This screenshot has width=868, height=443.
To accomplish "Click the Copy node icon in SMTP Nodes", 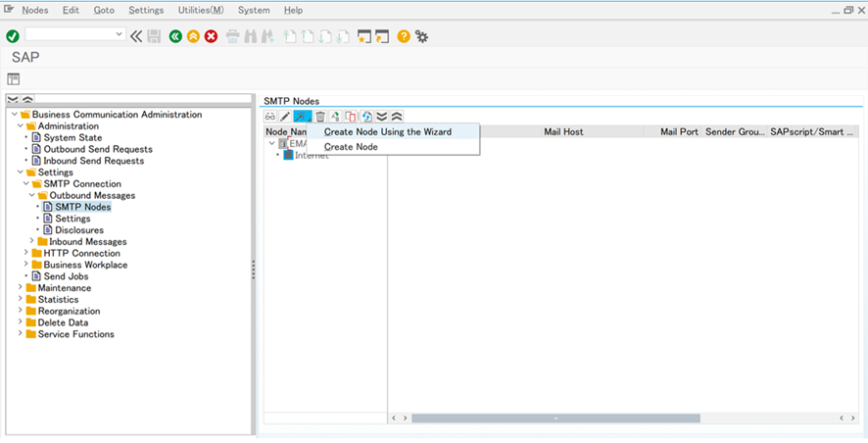I will (x=351, y=117).
